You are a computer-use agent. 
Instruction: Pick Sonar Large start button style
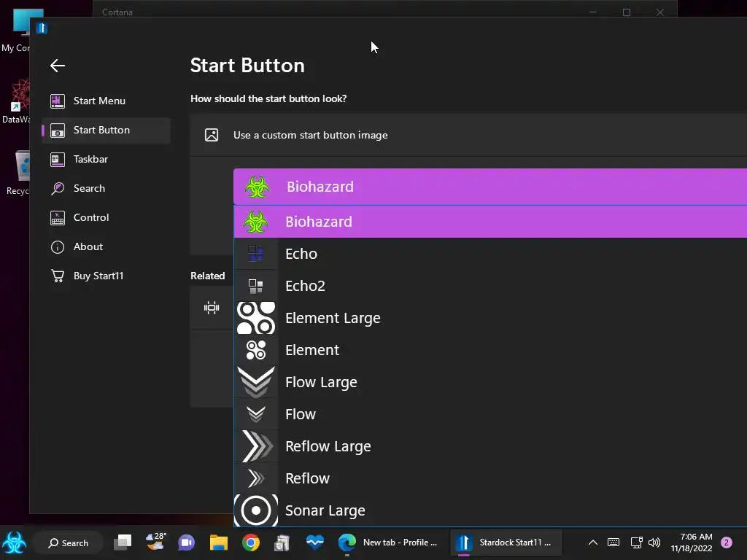(x=490, y=510)
